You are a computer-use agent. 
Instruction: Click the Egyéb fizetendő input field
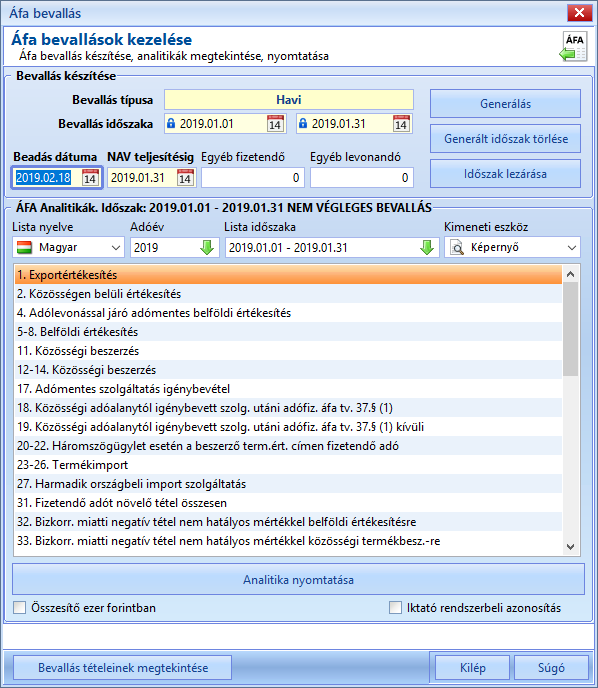pos(253,178)
